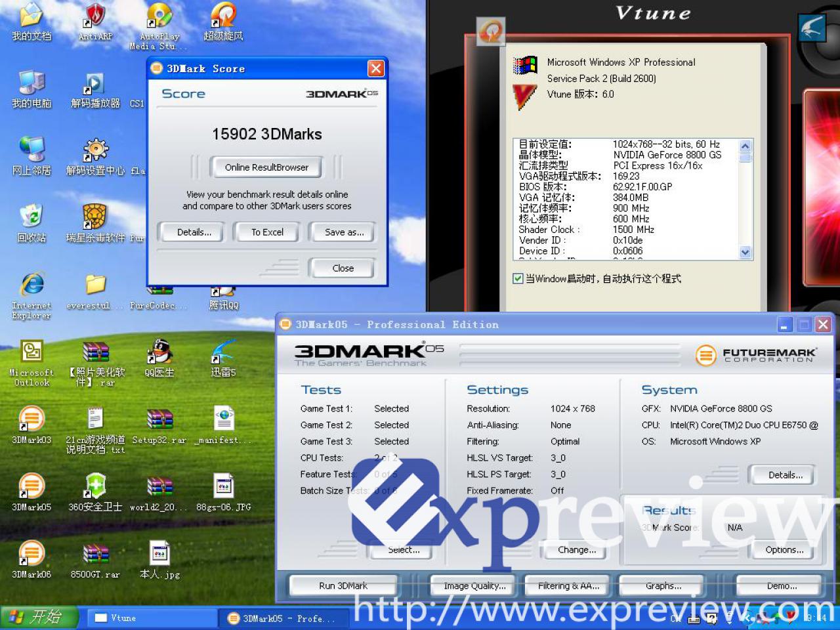Open the My Computer desktop icon
This screenshot has width=840, height=630.
coord(31,90)
